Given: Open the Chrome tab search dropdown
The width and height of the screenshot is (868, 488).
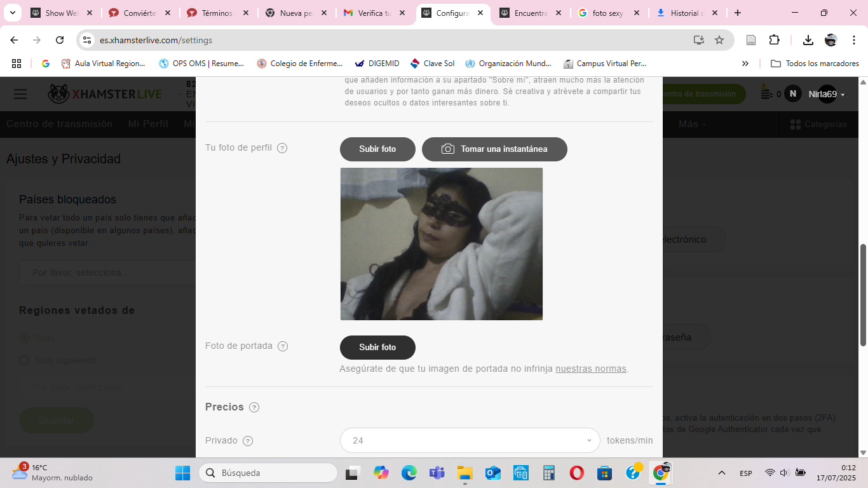Looking at the screenshot, I should pyautogui.click(x=12, y=13).
